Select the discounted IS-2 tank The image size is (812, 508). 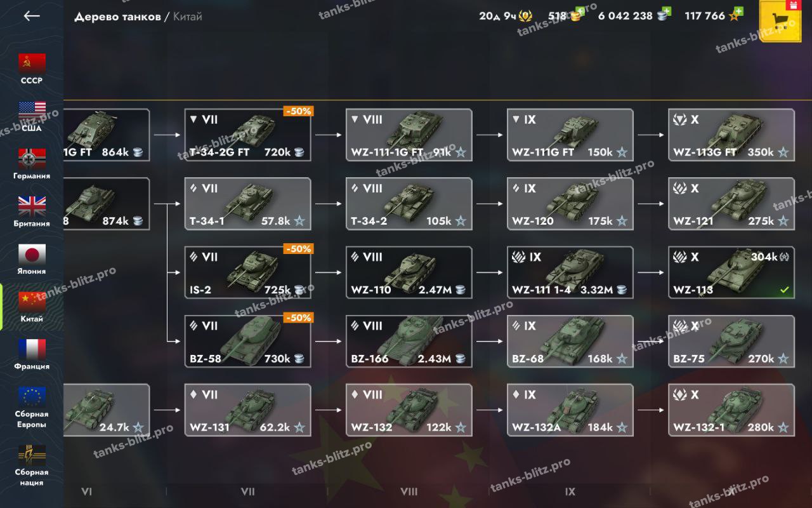pos(247,272)
